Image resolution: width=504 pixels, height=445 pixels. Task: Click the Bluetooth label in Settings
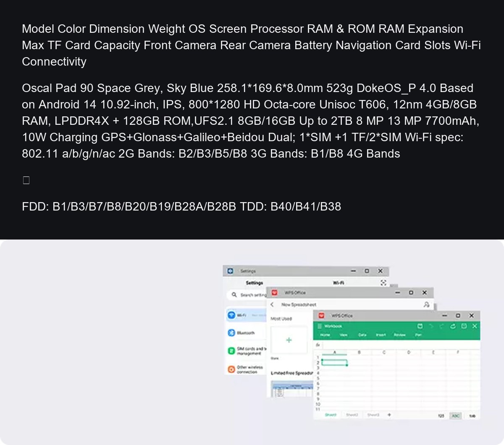coord(246,333)
